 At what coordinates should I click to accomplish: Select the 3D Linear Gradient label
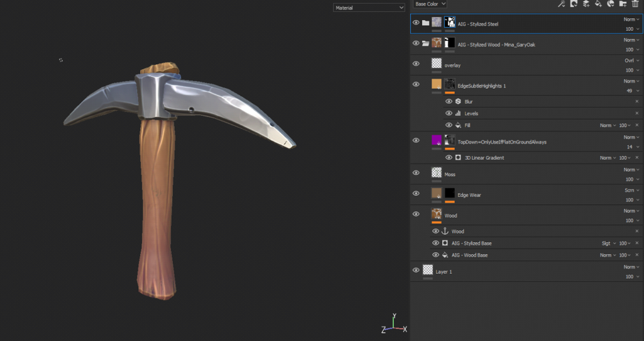484,158
